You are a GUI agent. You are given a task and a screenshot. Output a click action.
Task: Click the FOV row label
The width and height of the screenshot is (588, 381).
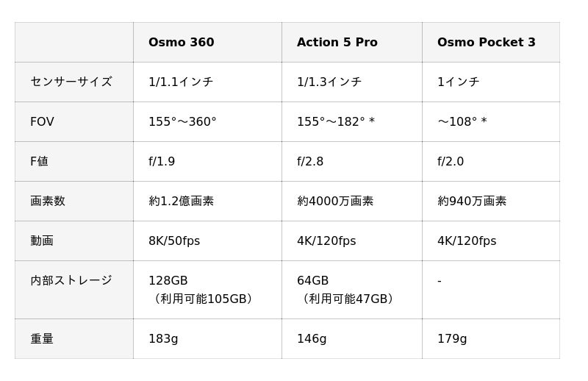pyautogui.click(x=42, y=122)
